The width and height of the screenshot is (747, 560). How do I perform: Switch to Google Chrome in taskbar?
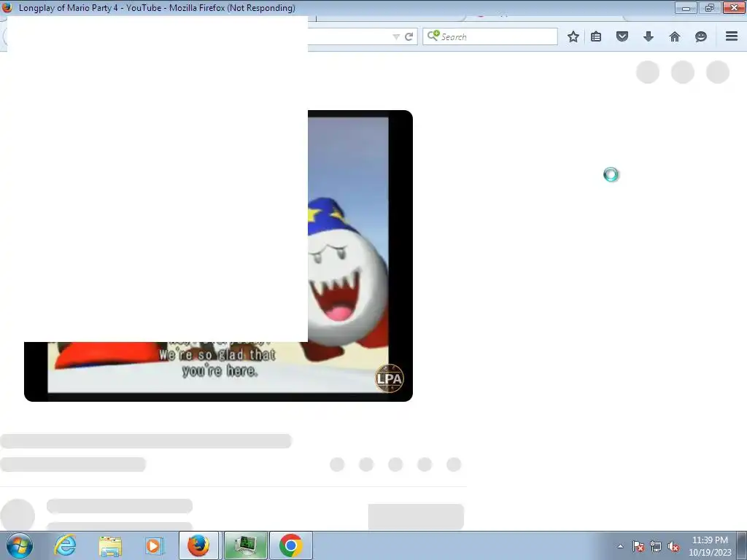tap(291, 545)
